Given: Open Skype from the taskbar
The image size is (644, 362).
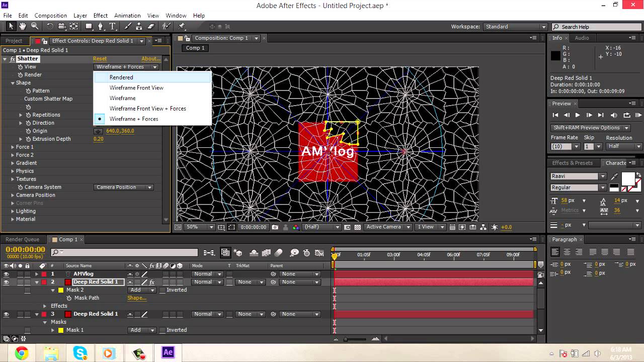Looking at the screenshot, I should (80, 352).
